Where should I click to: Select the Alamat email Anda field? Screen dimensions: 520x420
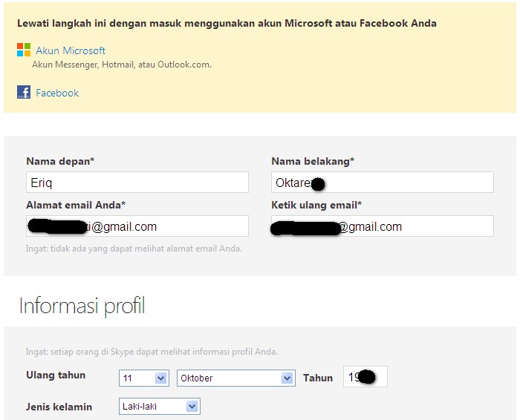pyautogui.click(x=137, y=226)
